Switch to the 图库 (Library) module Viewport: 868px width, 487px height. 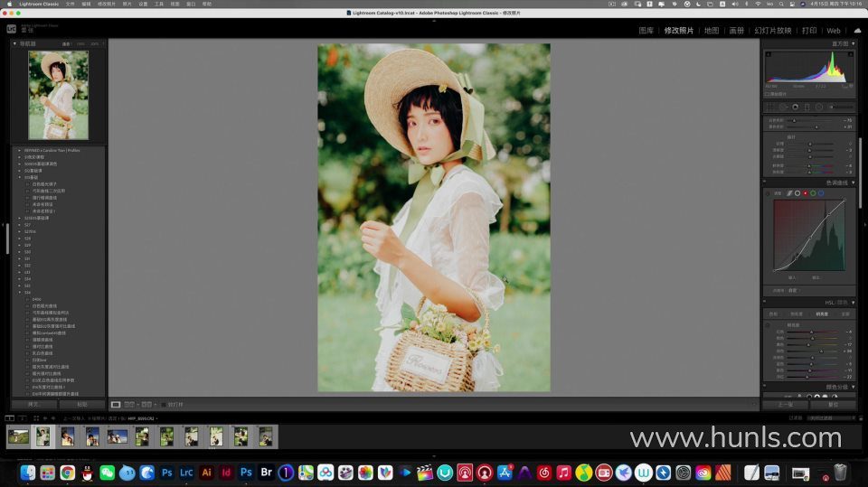coord(646,31)
